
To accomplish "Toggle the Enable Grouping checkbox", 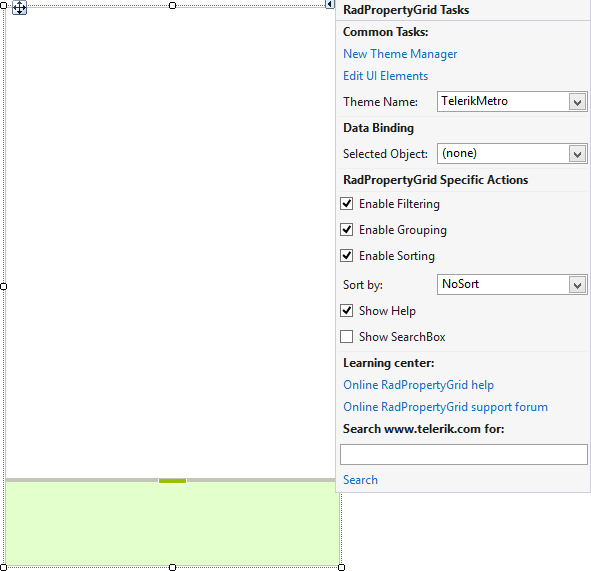I will (x=346, y=230).
